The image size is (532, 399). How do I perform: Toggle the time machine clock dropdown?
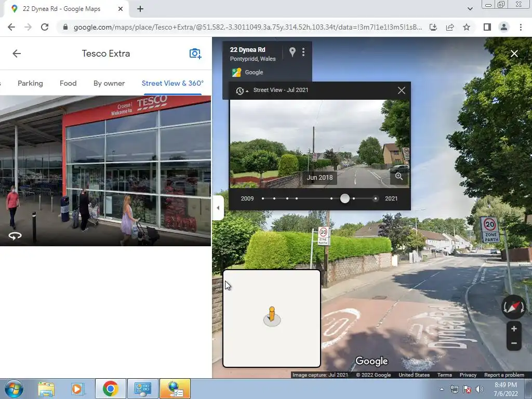tap(242, 90)
